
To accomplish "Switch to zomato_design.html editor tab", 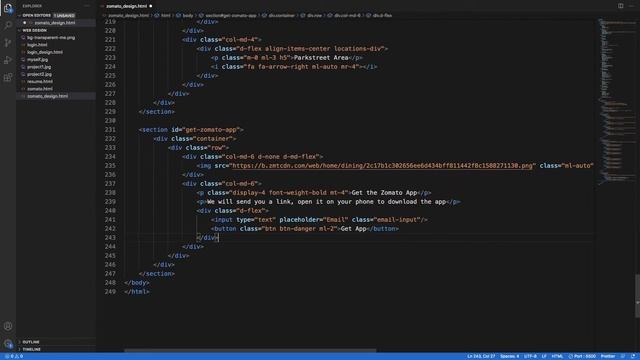I will pyautogui.click(x=126, y=6).
